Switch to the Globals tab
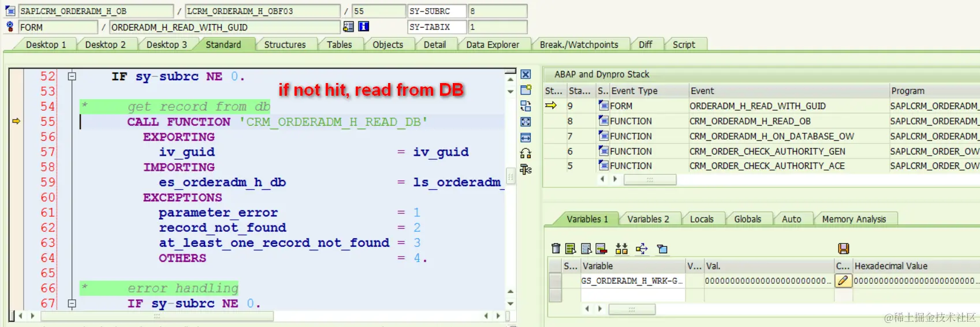The height and width of the screenshot is (327, 980). (x=747, y=219)
